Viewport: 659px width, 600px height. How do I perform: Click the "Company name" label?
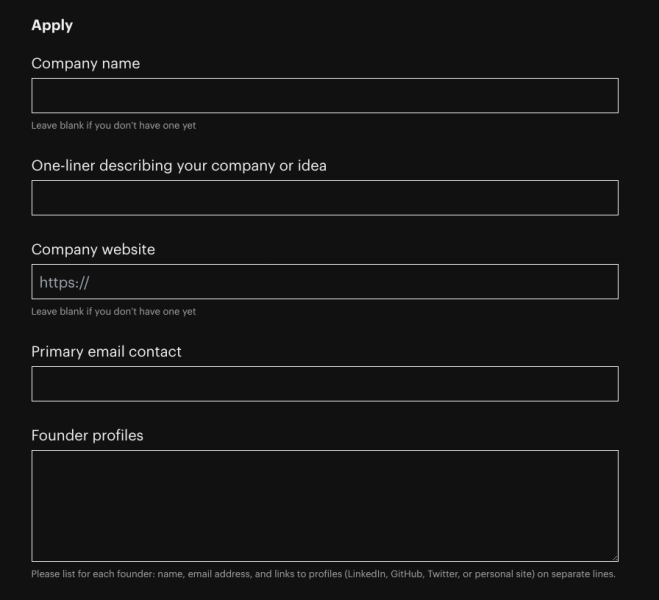tap(86, 63)
